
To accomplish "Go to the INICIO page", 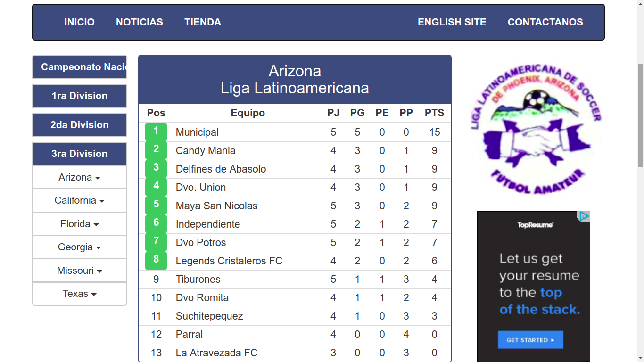I will click(80, 22).
